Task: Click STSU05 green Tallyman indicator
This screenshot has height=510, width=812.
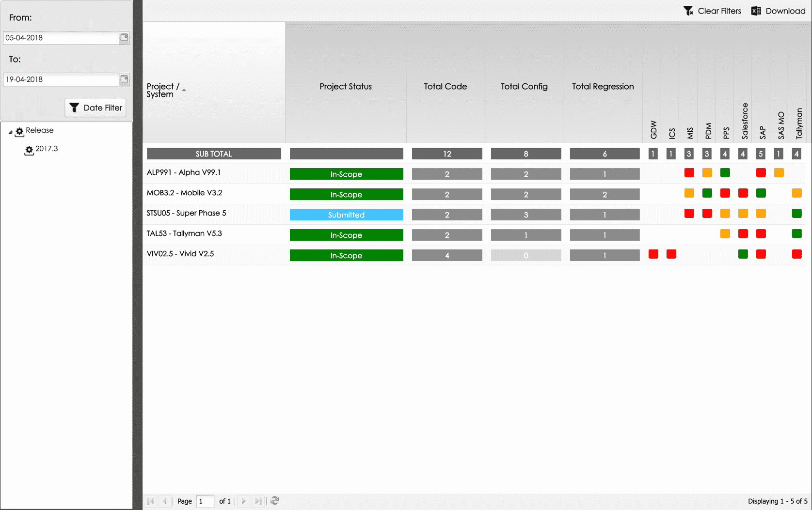Action: coord(797,213)
